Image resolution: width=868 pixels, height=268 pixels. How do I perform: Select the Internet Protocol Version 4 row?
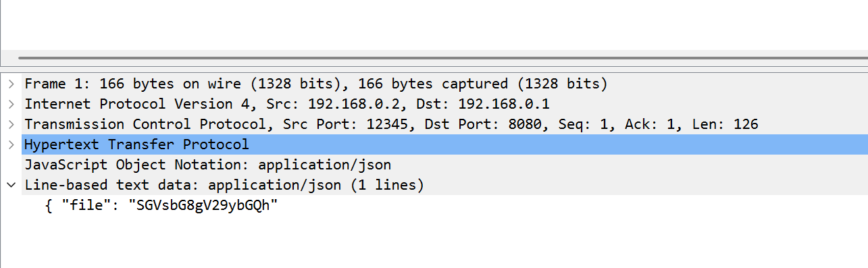click(x=434, y=105)
